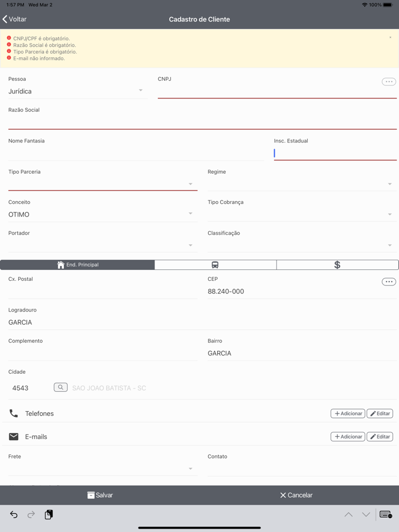Image resolution: width=399 pixels, height=532 pixels.
Task: Open the CNPJ lookup ellipsis button
Action: (x=389, y=82)
